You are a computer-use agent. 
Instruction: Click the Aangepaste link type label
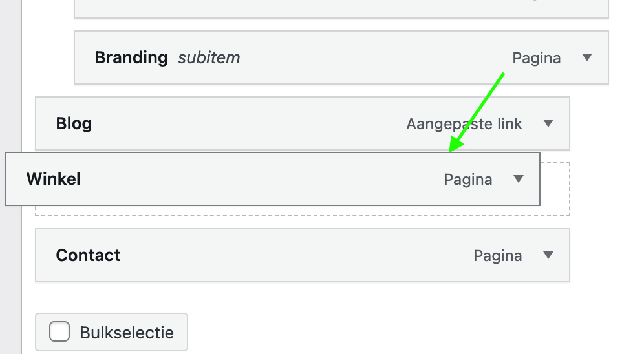click(x=464, y=124)
